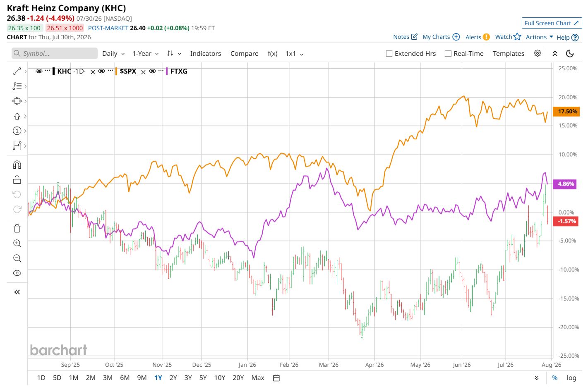Toggle the percent scale button
This screenshot has height=387, width=588.
pos(555,378)
